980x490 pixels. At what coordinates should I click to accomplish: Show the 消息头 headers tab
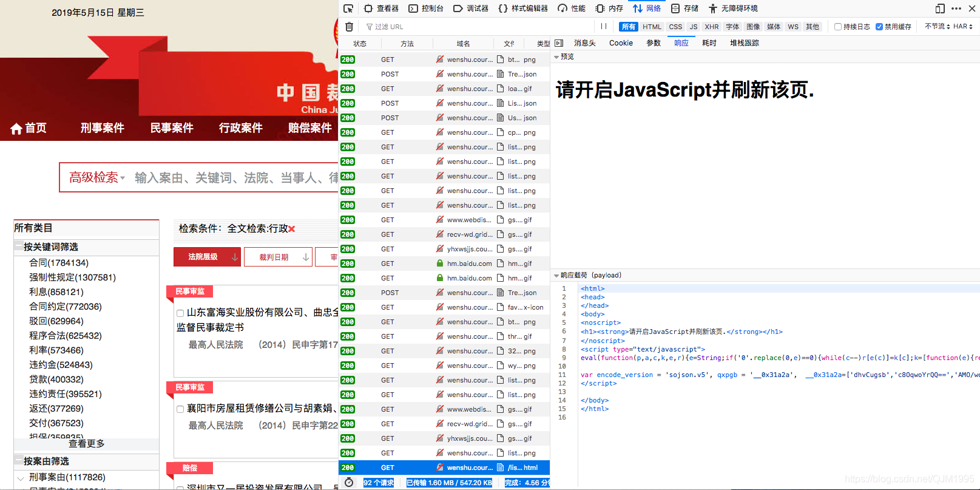(x=585, y=43)
